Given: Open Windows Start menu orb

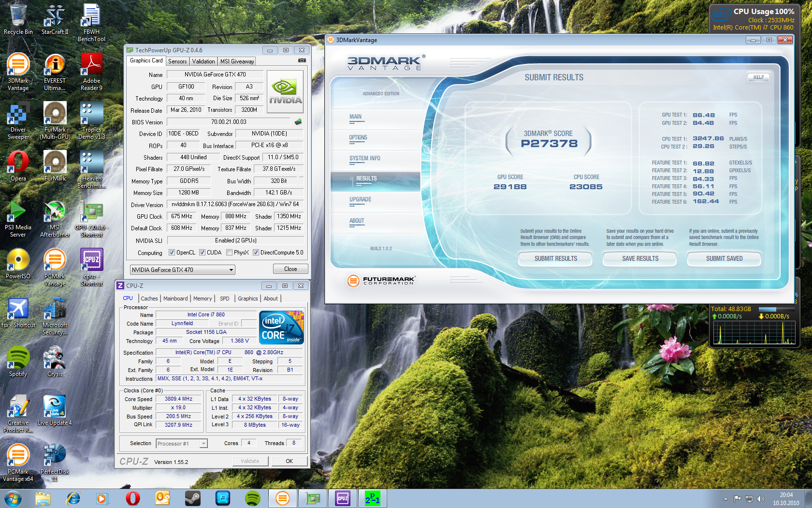Looking at the screenshot, I should [13, 498].
